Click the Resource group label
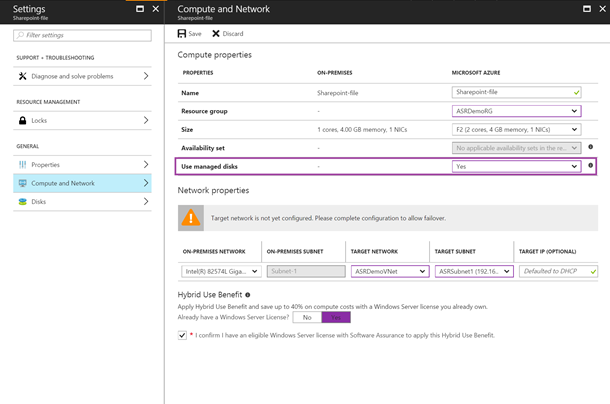Image resolution: width=610 pixels, height=404 pixels. (204, 111)
